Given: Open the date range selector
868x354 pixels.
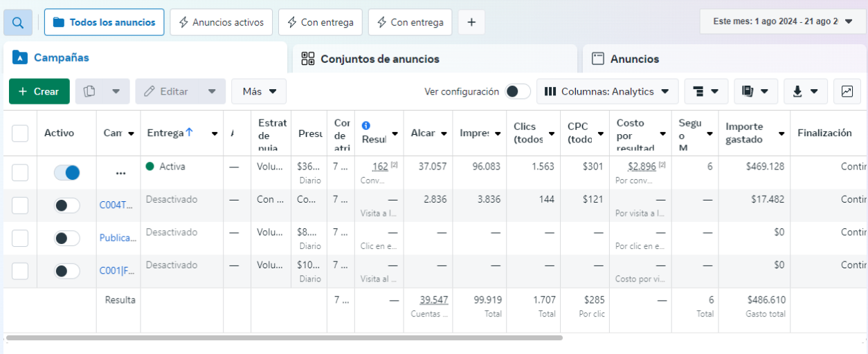Looking at the screenshot, I should [x=781, y=21].
